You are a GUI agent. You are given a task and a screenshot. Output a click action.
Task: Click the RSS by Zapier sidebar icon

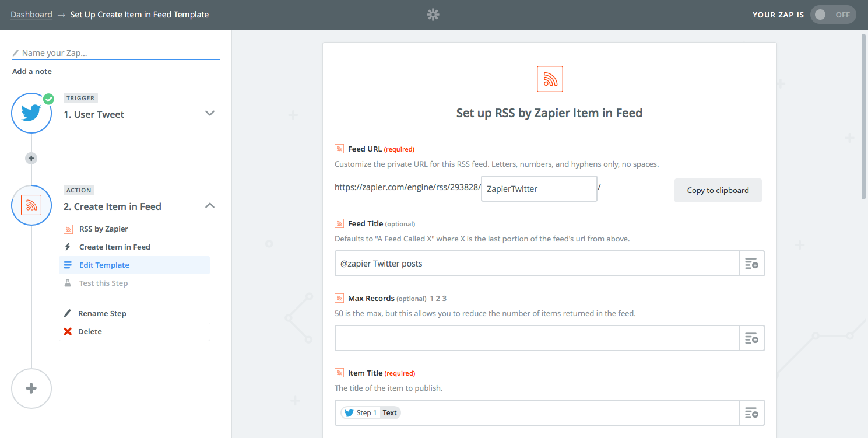pyautogui.click(x=68, y=229)
